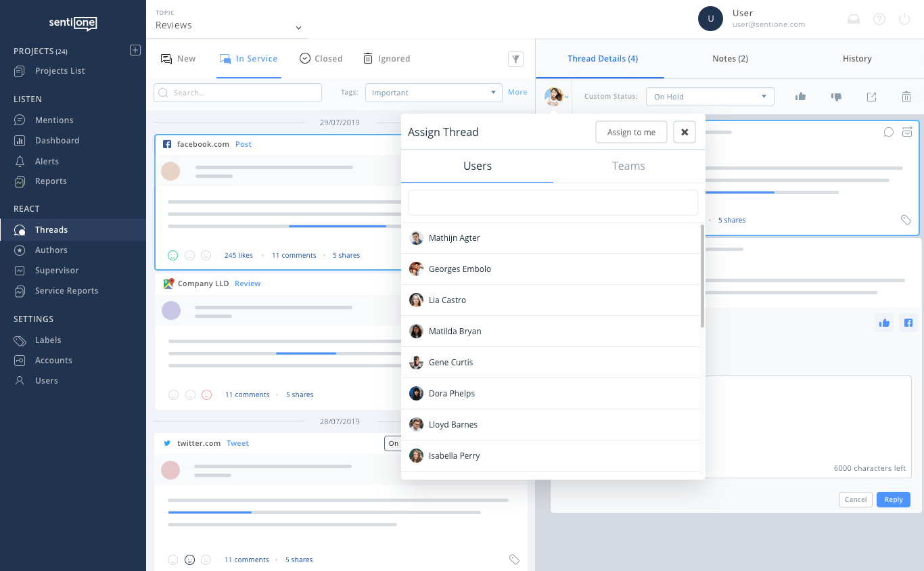Viewport: 924px width, 571px height.
Task: Open the Important tags dropdown
Action: coord(434,92)
